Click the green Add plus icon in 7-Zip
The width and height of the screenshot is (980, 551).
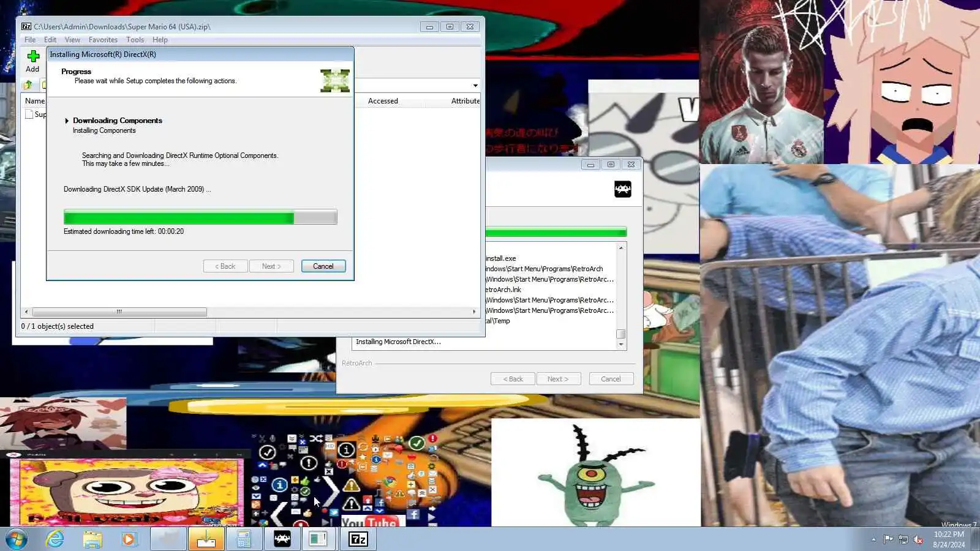(x=33, y=56)
